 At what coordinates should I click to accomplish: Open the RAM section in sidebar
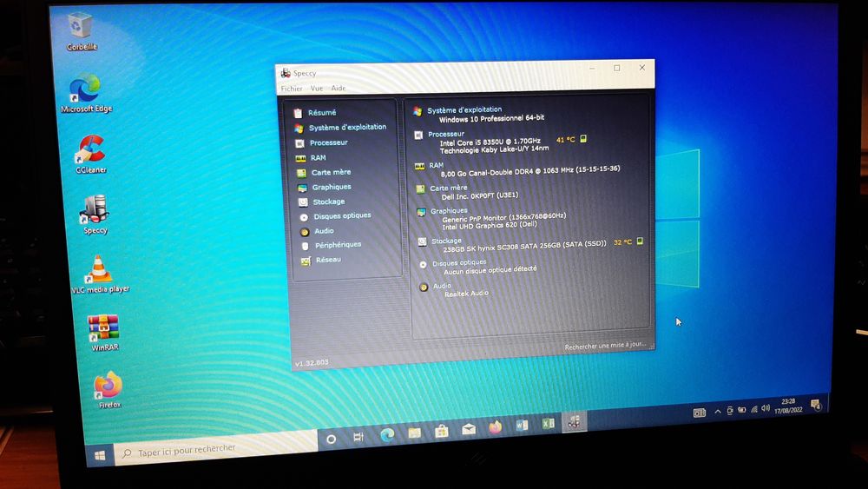point(318,158)
